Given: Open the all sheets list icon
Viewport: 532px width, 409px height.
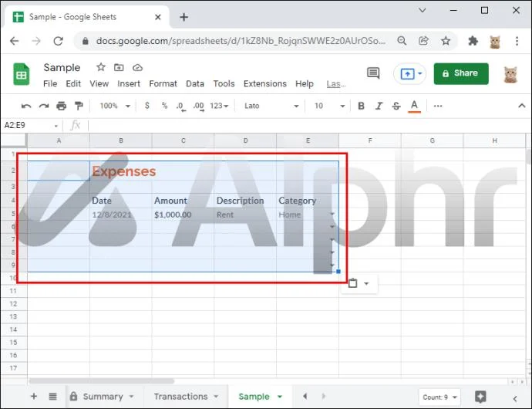Looking at the screenshot, I should [x=52, y=396].
